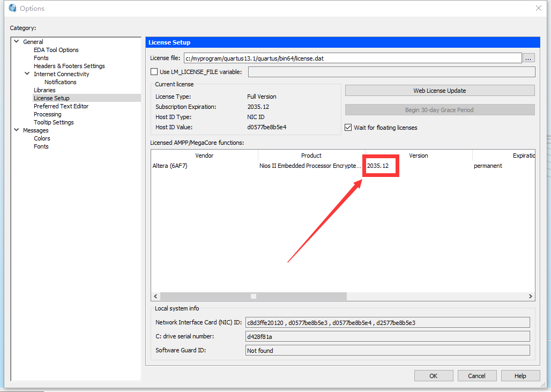Click Nios II Embedded Processor product cell
This screenshot has height=392, width=551.
tap(310, 166)
